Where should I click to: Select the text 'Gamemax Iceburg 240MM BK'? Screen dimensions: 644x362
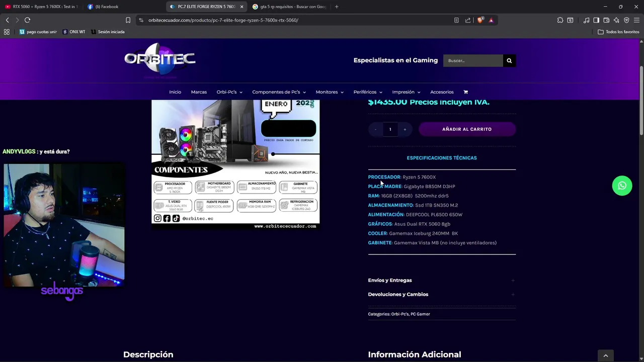[423, 233]
